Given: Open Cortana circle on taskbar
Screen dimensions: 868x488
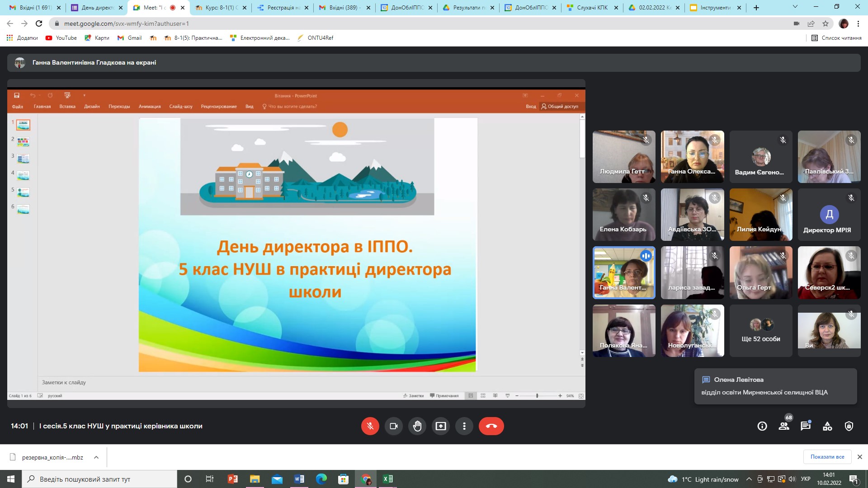Looking at the screenshot, I should point(188,479).
